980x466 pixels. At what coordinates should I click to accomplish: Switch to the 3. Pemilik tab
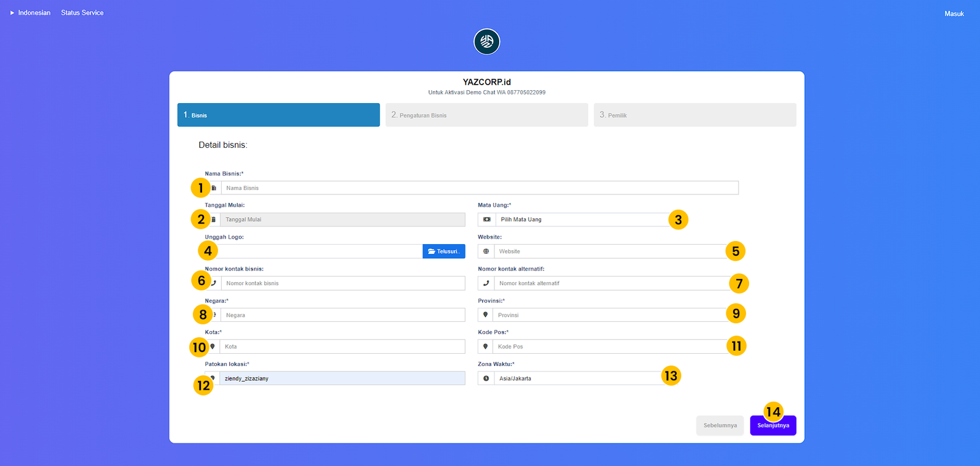click(x=695, y=115)
